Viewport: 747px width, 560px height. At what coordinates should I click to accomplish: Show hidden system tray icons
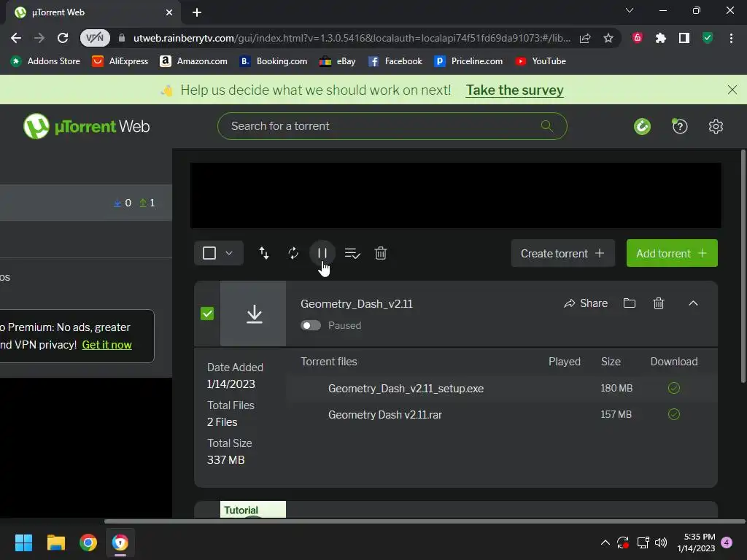point(605,542)
